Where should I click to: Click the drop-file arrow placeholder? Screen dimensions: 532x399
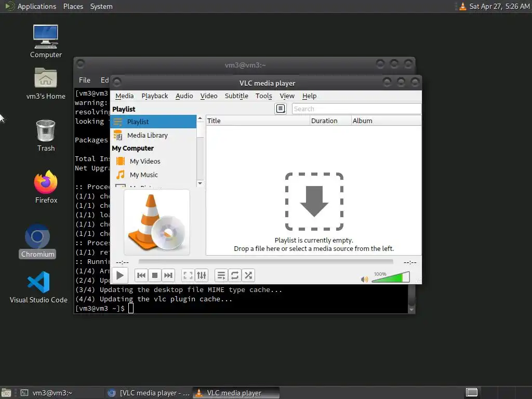pyautogui.click(x=314, y=202)
